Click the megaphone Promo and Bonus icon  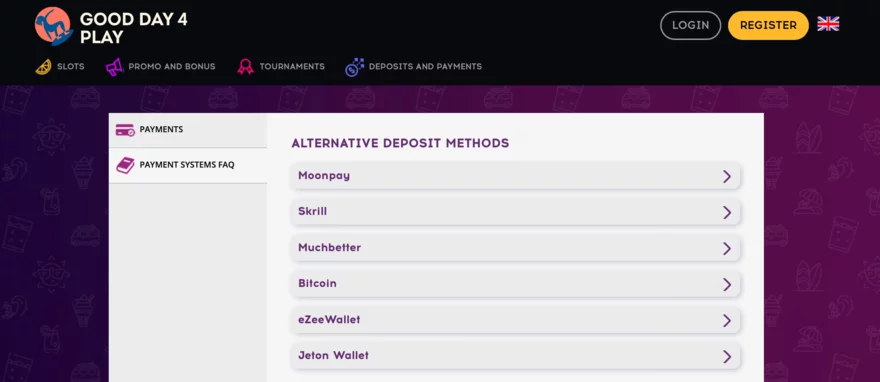[x=114, y=67]
